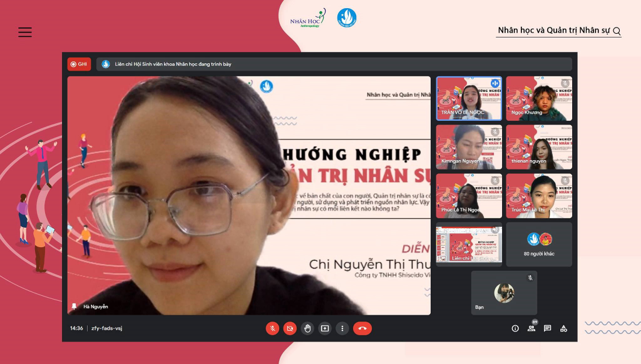Click muted mic icon on Kimngan Nguyen tile
Image resolution: width=641 pixels, height=364 pixels.
[495, 132]
